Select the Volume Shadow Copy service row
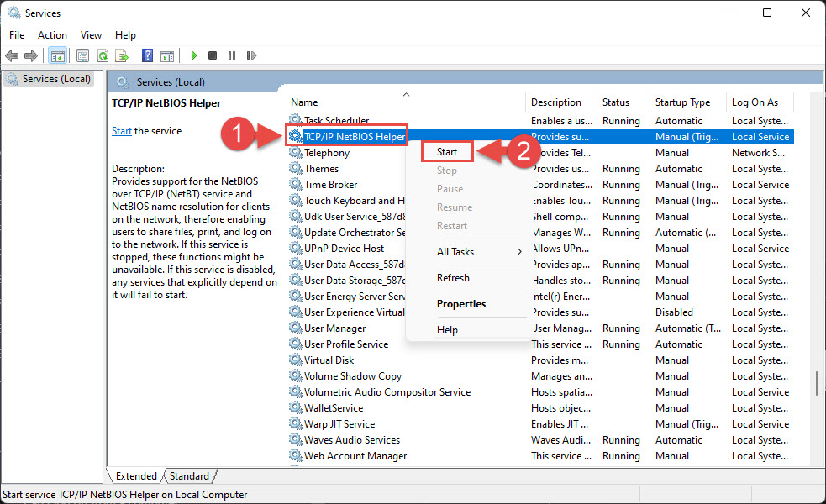 point(353,376)
